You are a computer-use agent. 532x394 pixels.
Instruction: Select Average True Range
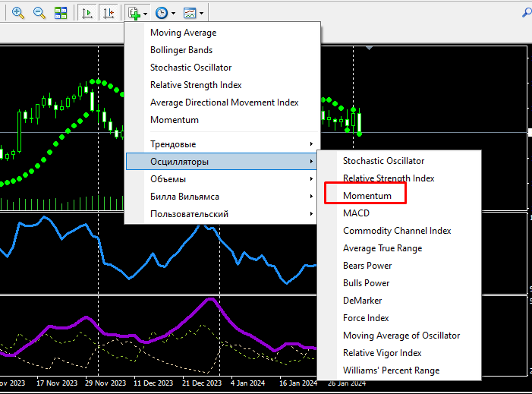click(x=399, y=248)
